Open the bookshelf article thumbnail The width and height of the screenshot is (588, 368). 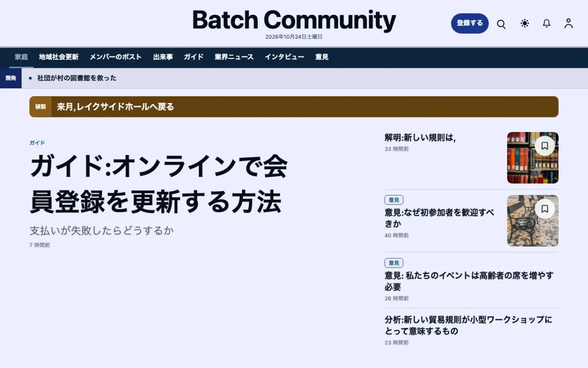533,158
